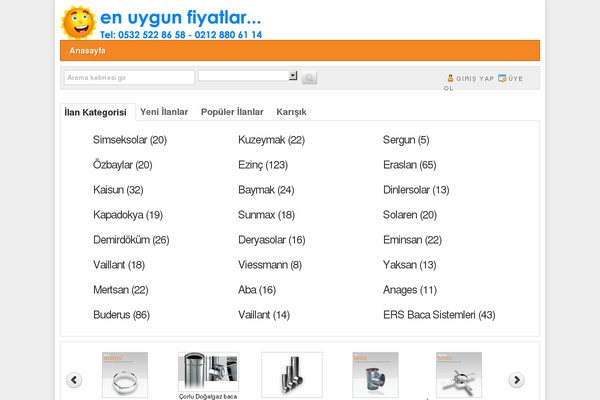Image resolution: width=600 pixels, height=400 pixels.
Task: Switch to the İlan Kategorisi tab
Action: pyautogui.click(x=95, y=112)
